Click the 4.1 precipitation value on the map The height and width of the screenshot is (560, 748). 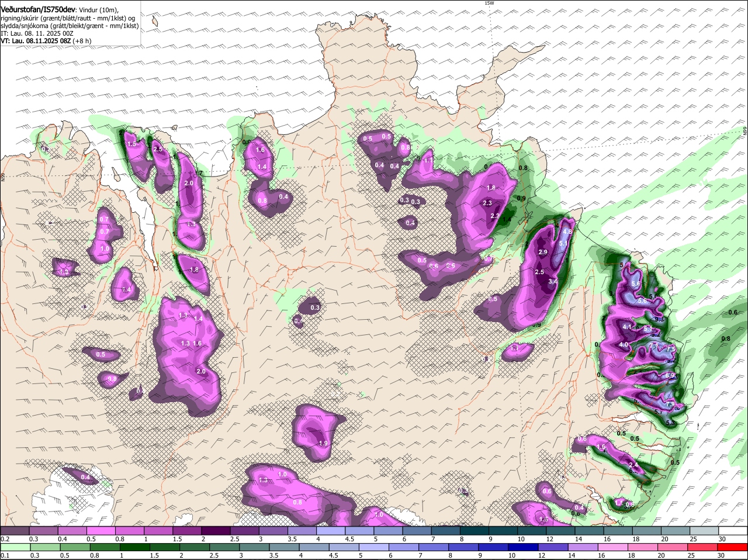coord(627,327)
